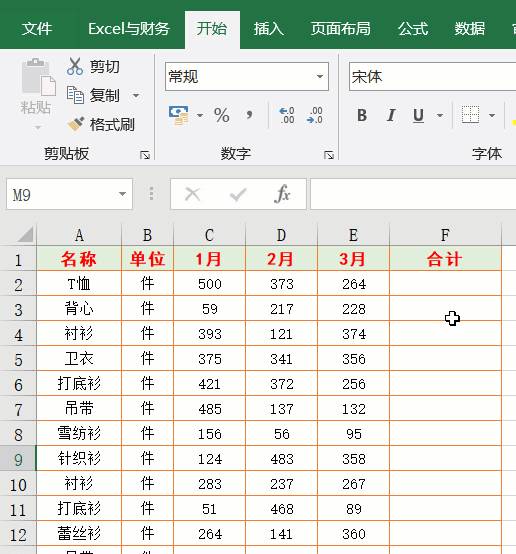Apply comma thousands separator style
The height and width of the screenshot is (554, 516).
(x=250, y=114)
